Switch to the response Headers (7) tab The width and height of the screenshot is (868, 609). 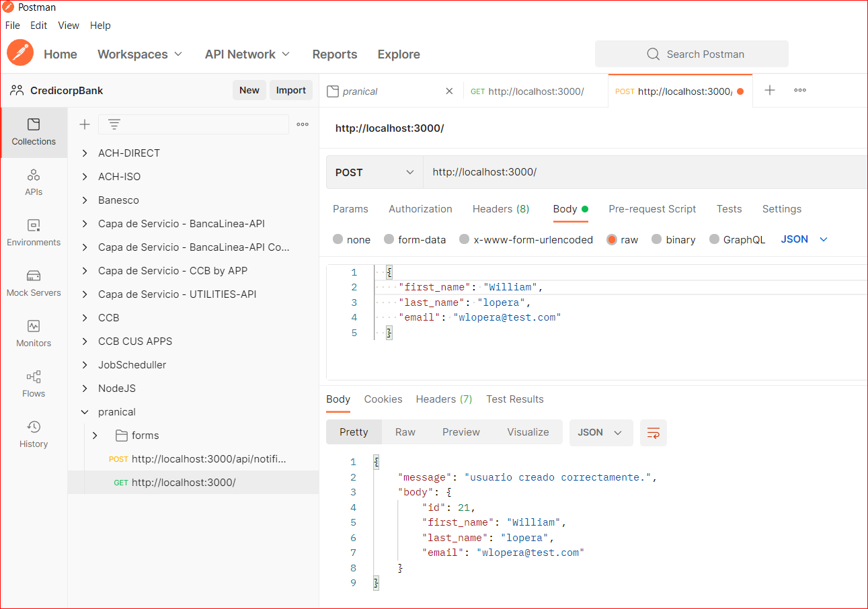pos(444,399)
